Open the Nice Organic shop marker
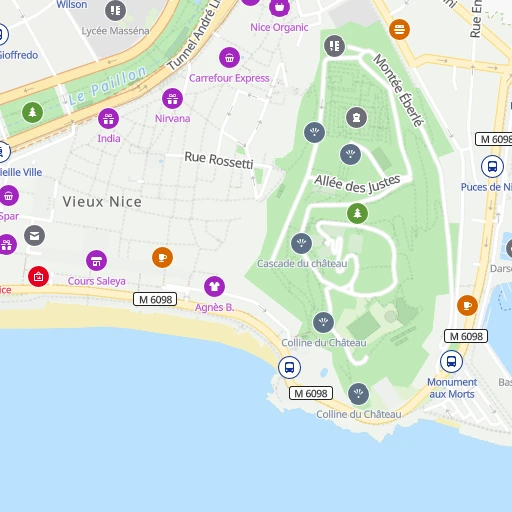The width and height of the screenshot is (512, 512). coord(279,6)
